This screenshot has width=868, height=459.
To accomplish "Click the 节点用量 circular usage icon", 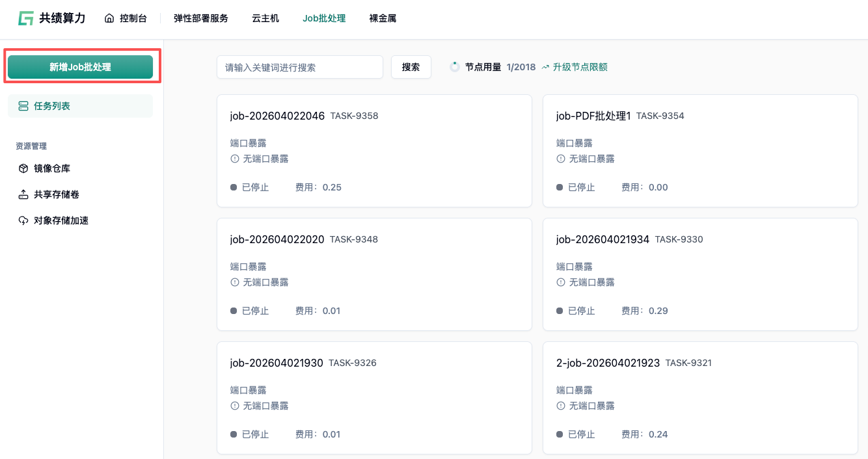I will click(x=455, y=67).
